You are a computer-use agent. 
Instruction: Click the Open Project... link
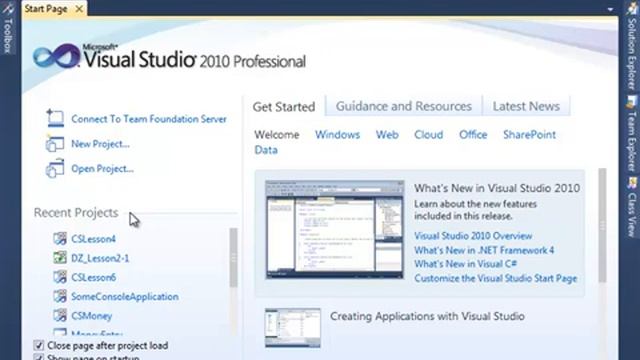(102, 169)
